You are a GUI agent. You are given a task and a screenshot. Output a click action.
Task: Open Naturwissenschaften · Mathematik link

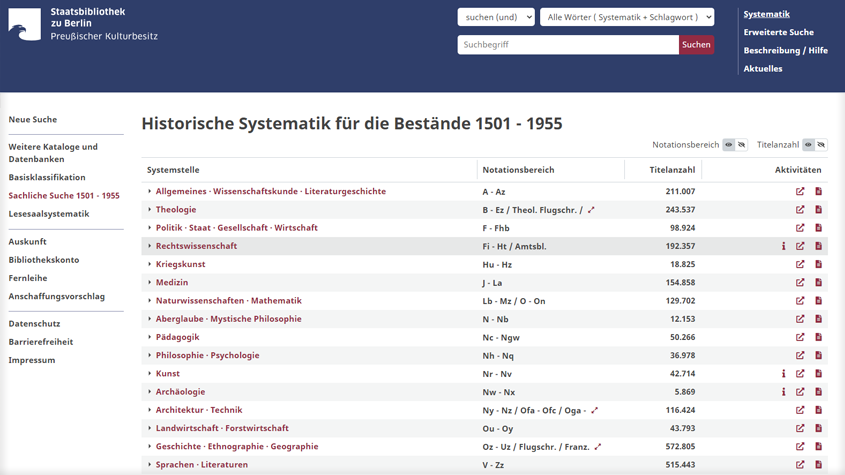pos(228,301)
